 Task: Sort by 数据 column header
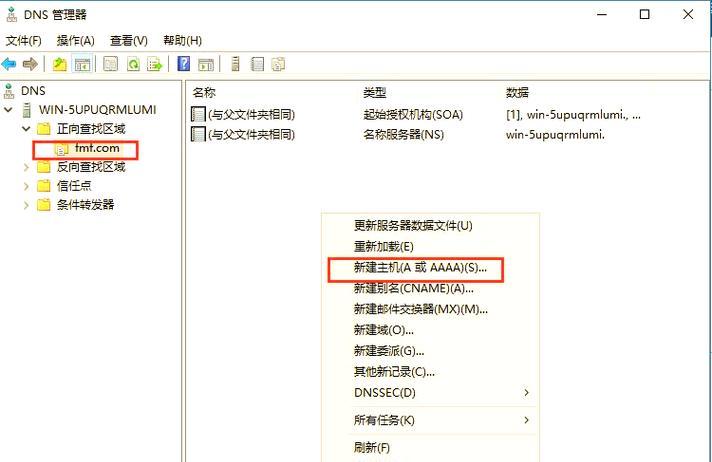[517, 93]
